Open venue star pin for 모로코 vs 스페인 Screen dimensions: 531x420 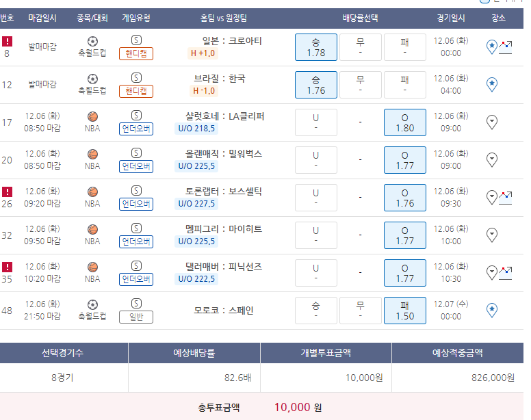(x=492, y=310)
